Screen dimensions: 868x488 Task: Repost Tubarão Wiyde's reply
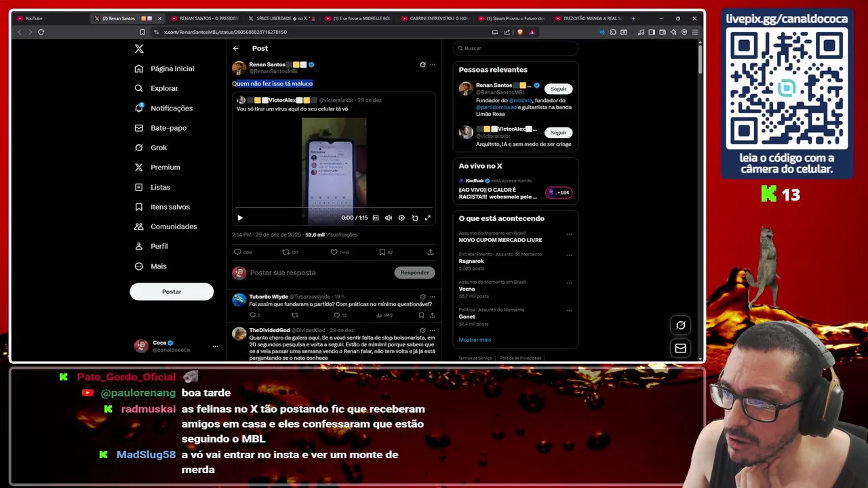pos(294,315)
